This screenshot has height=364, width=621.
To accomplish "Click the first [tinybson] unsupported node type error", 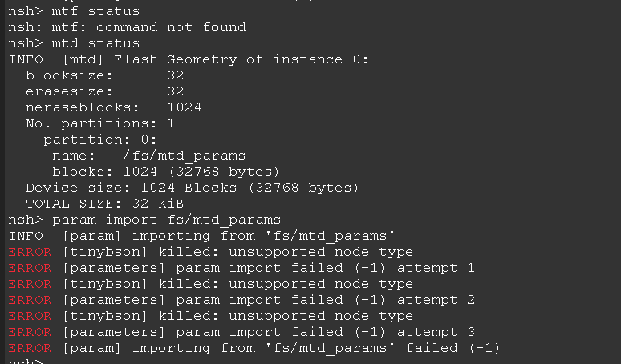I will [x=210, y=252].
